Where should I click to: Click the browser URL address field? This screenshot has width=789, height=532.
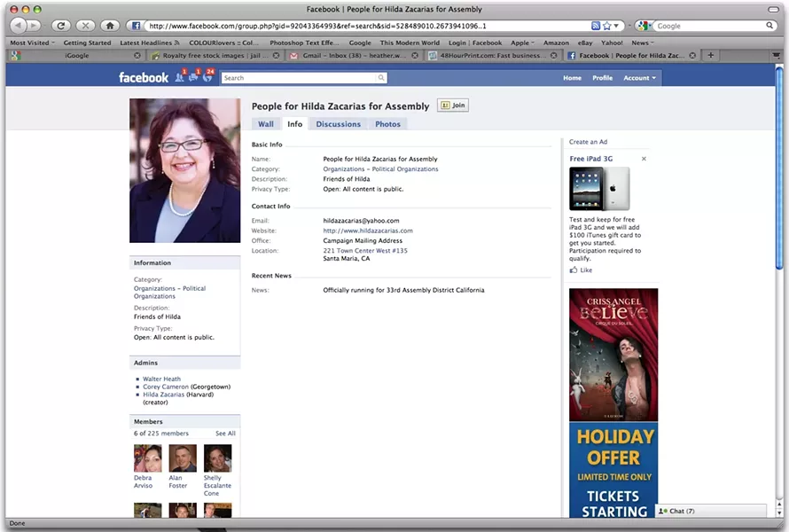(366, 26)
